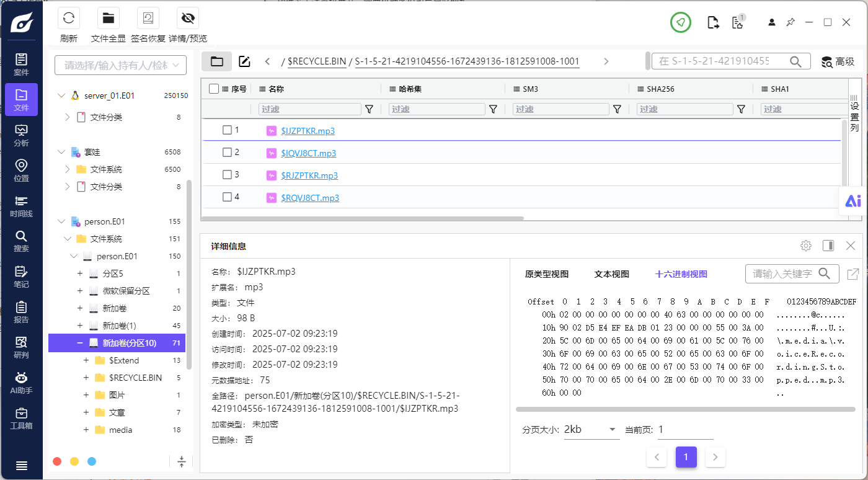Open AI助手 in the left sidebar
Screen dimensions: 868x480
pos(21,383)
